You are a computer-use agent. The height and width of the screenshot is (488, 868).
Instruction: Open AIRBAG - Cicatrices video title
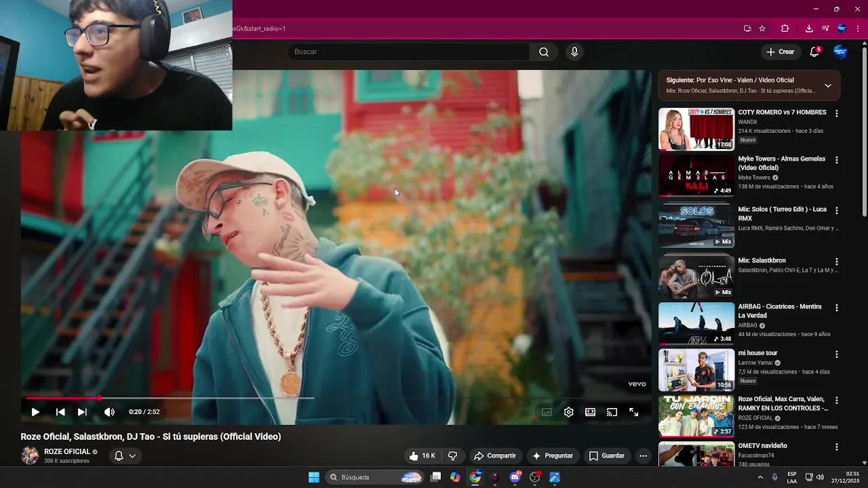tap(780, 311)
